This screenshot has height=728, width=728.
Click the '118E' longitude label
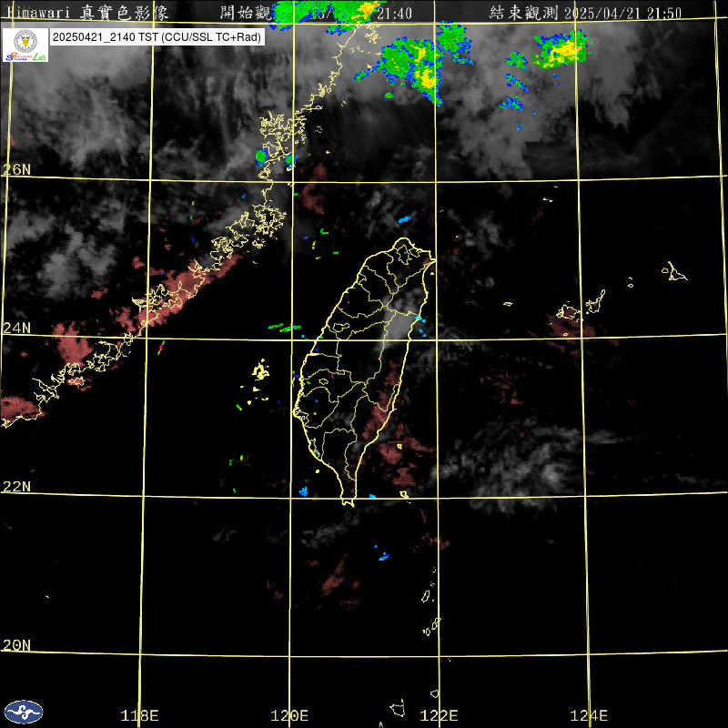coord(139,715)
